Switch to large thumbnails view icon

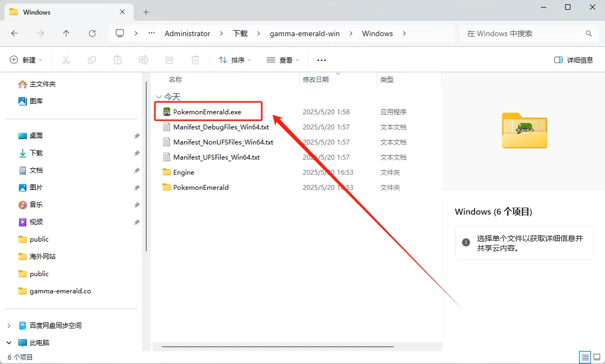(x=597, y=357)
